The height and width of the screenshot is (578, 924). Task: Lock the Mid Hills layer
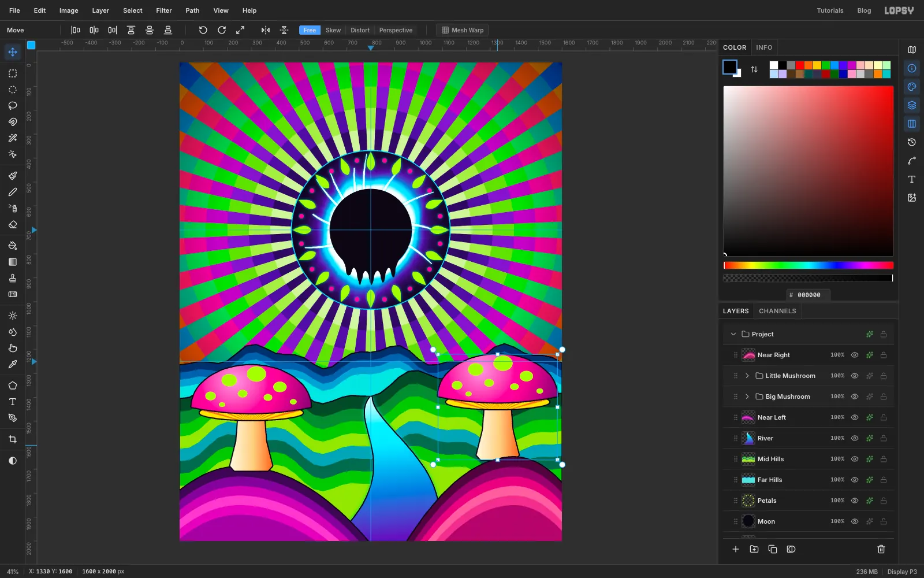(x=884, y=459)
